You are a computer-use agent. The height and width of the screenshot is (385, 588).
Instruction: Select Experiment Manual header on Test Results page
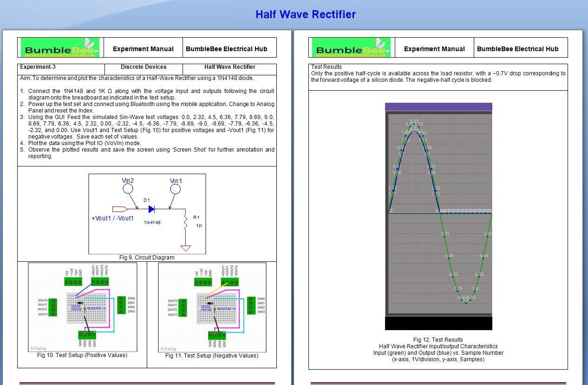coord(434,49)
